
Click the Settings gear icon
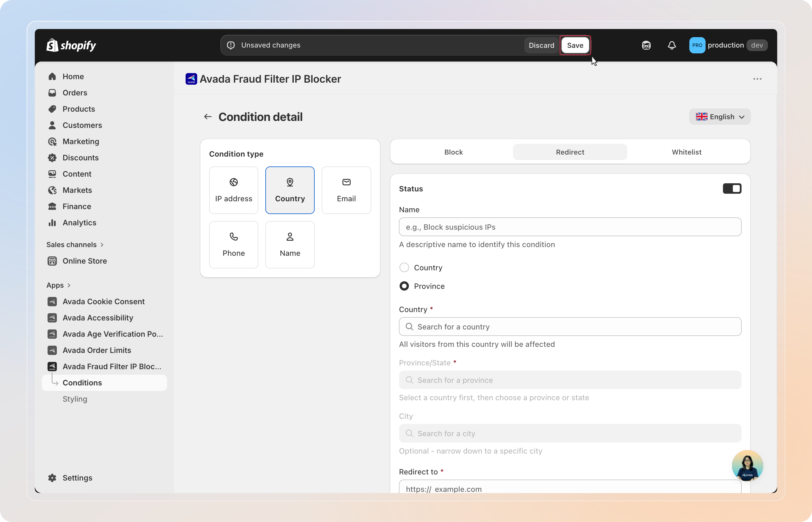pos(52,478)
